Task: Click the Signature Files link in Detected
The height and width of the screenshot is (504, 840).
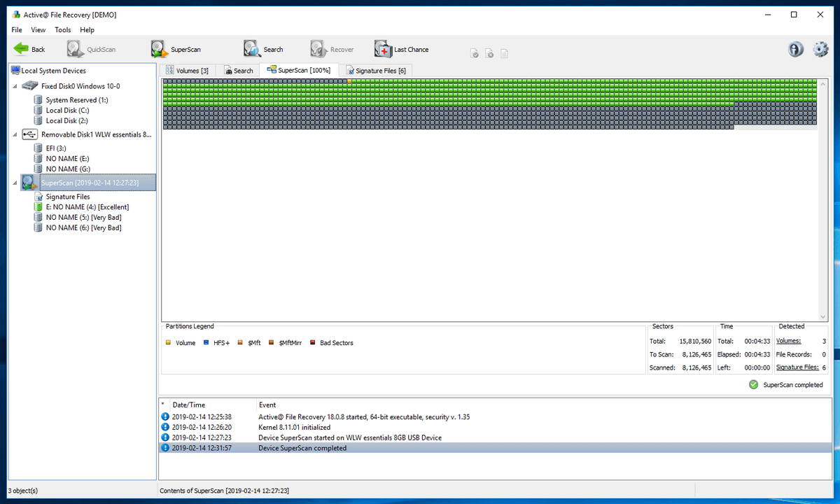Action: pyautogui.click(x=797, y=367)
